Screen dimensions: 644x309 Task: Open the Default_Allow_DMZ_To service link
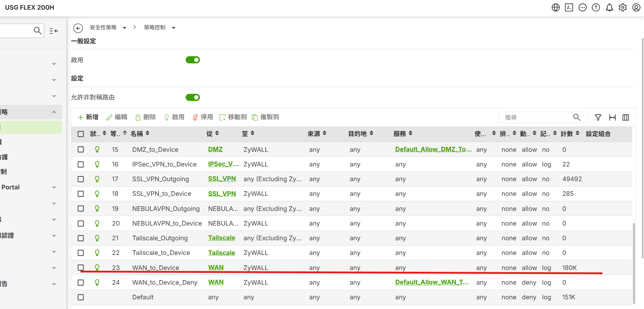tap(433, 149)
